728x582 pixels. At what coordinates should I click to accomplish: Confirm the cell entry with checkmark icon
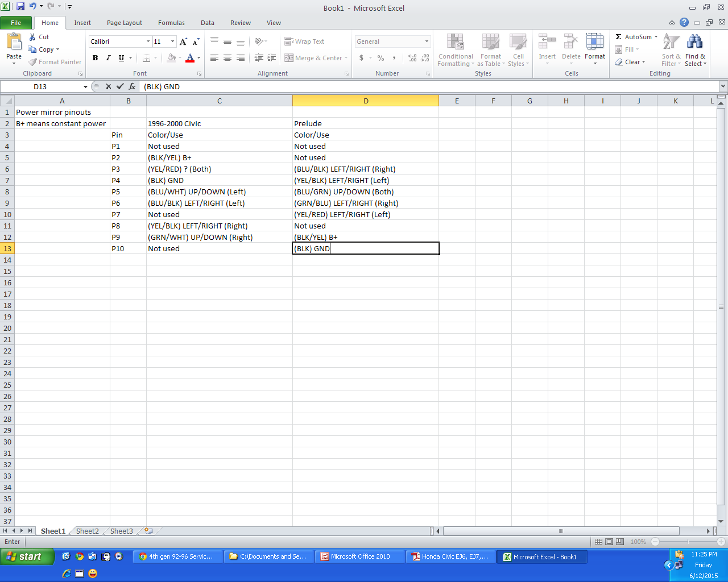[120, 86]
